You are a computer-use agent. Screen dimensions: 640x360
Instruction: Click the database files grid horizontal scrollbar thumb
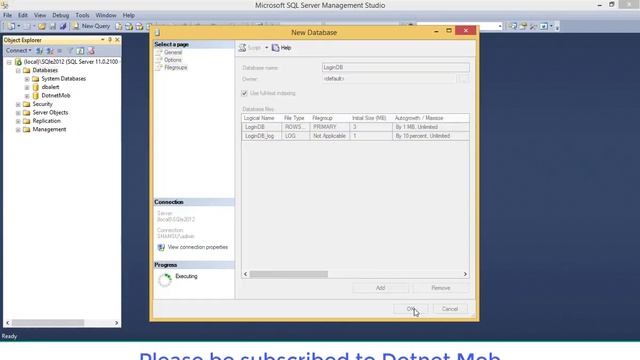pos(289,274)
